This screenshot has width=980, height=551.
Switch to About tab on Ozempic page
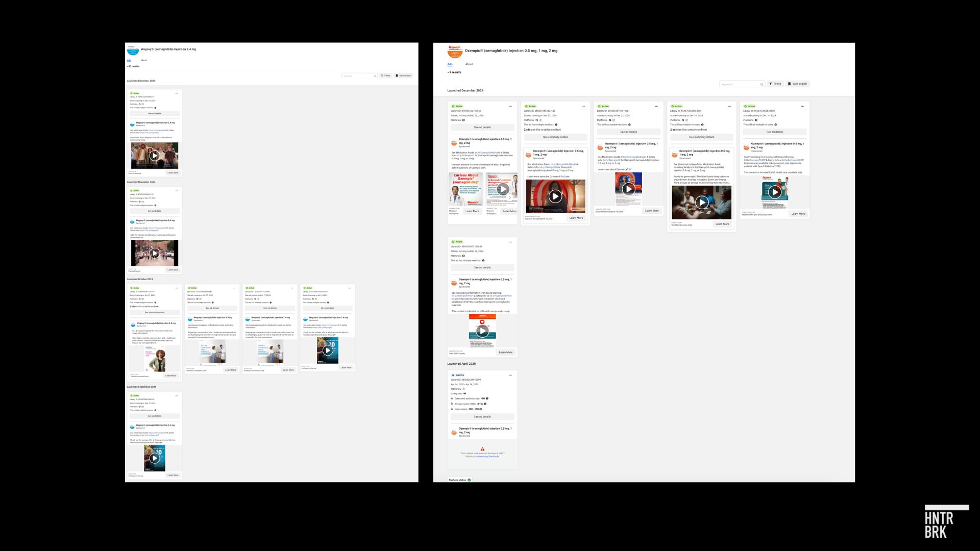469,64
